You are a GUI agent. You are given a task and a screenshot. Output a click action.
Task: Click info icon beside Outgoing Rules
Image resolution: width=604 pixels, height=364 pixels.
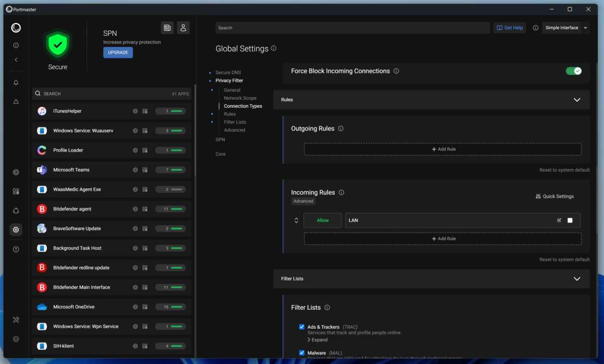[x=341, y=128]
